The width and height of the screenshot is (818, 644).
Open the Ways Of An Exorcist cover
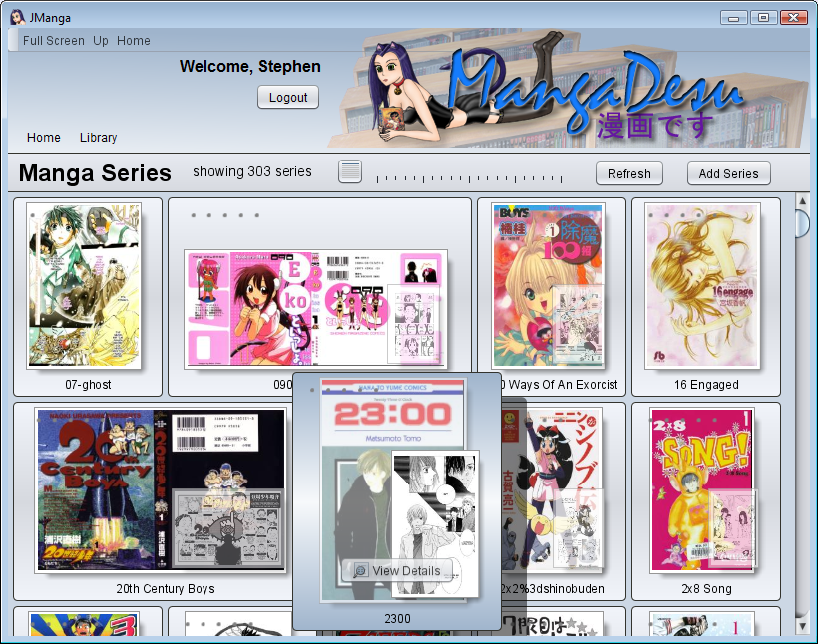tap(548, 286)
